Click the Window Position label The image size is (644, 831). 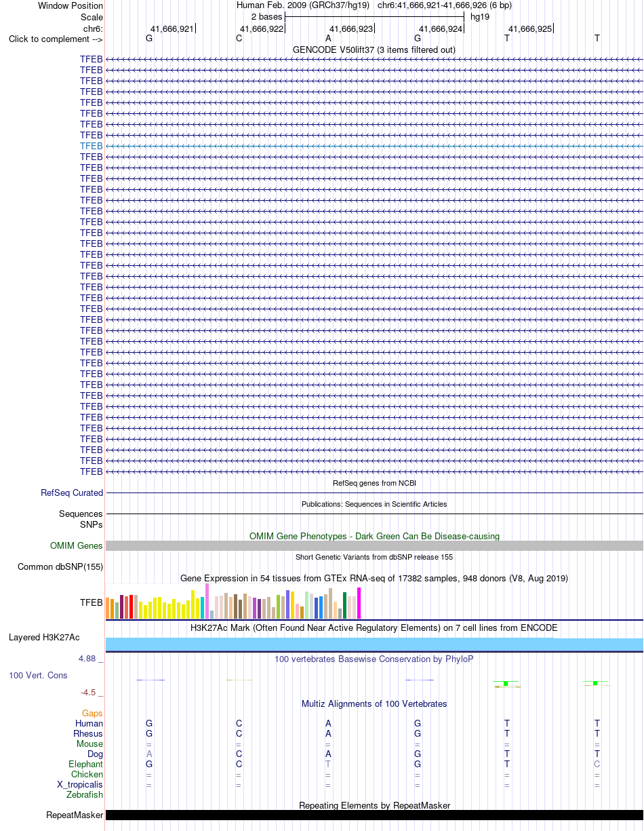coord(71,5)
